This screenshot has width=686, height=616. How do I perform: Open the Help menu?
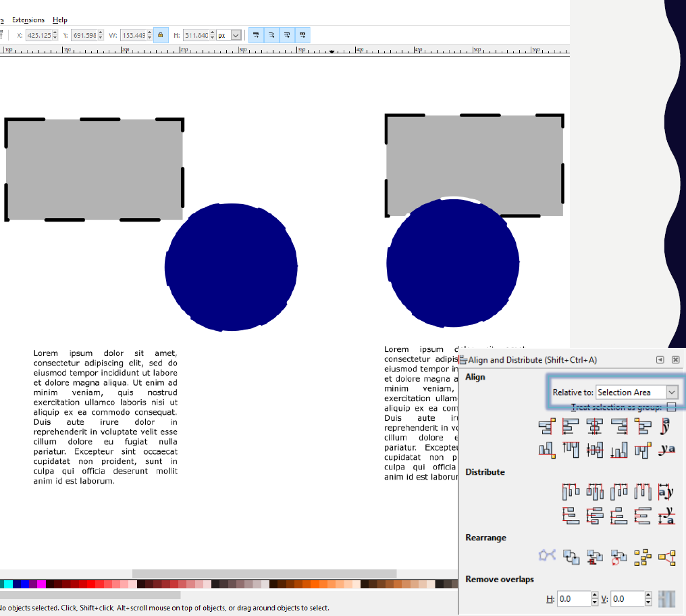coord(60,20)
